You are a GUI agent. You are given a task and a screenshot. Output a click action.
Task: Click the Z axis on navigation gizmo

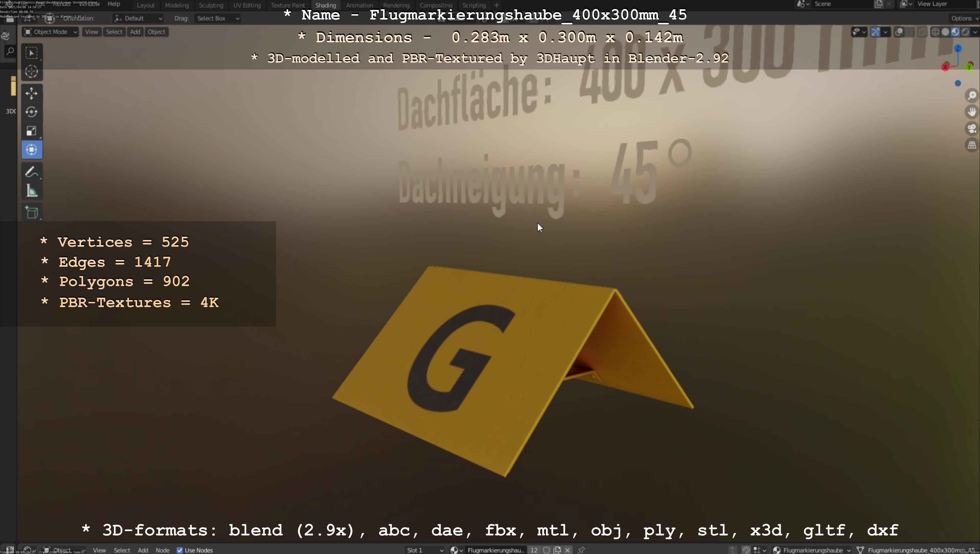pyautogui.click(x=958, y=49)
